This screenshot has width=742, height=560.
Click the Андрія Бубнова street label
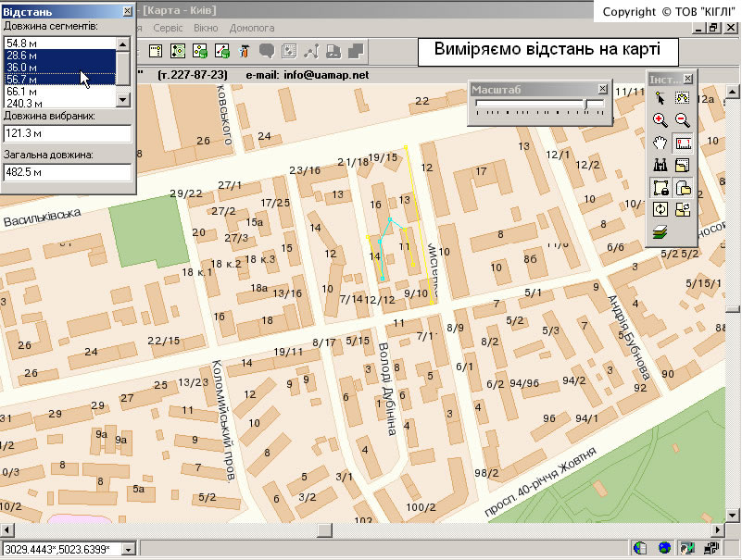[628, 337]
